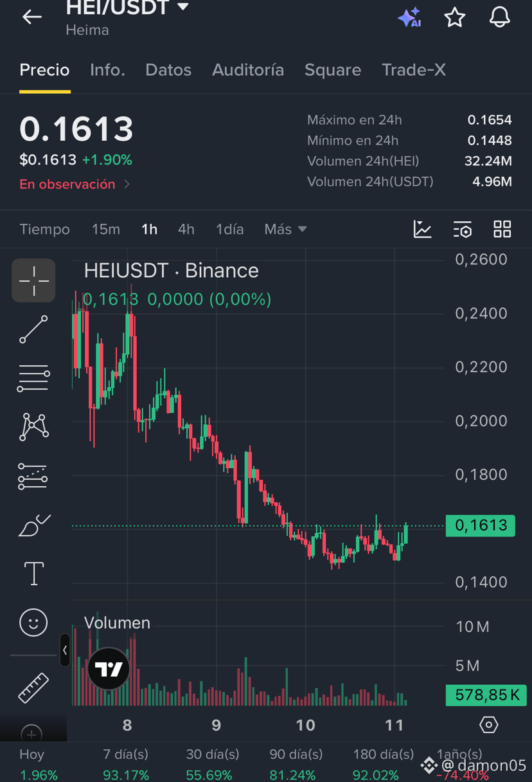Switch to the Info. tab
This screenshot has height=782, width=532.
click(x=107, y=70)
